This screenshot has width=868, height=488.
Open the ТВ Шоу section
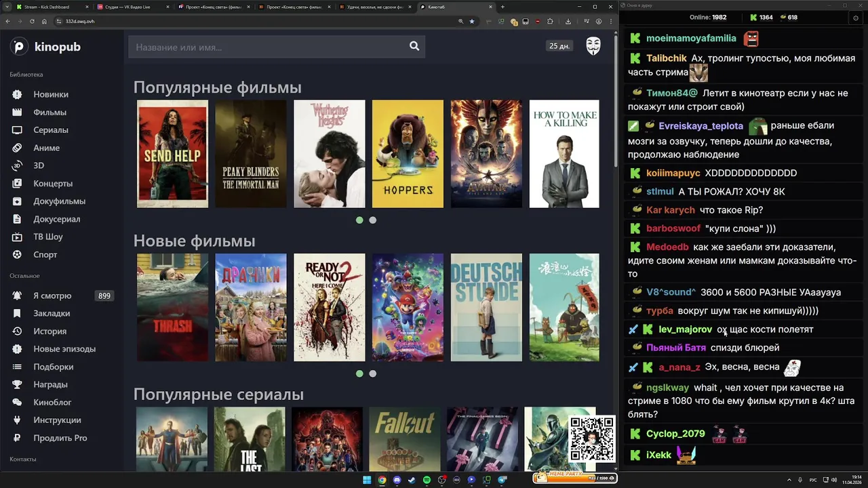47,237
